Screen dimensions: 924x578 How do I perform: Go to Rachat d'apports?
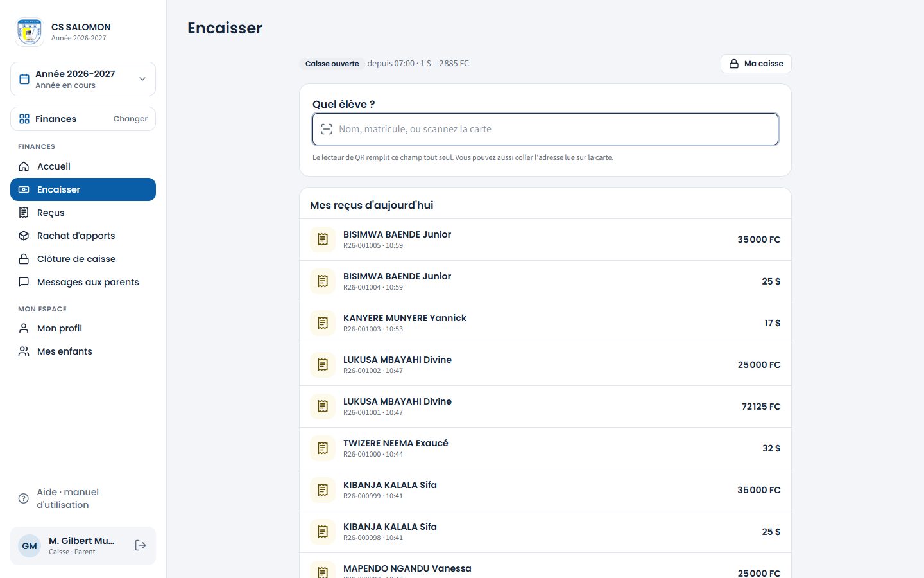[83, 236]
